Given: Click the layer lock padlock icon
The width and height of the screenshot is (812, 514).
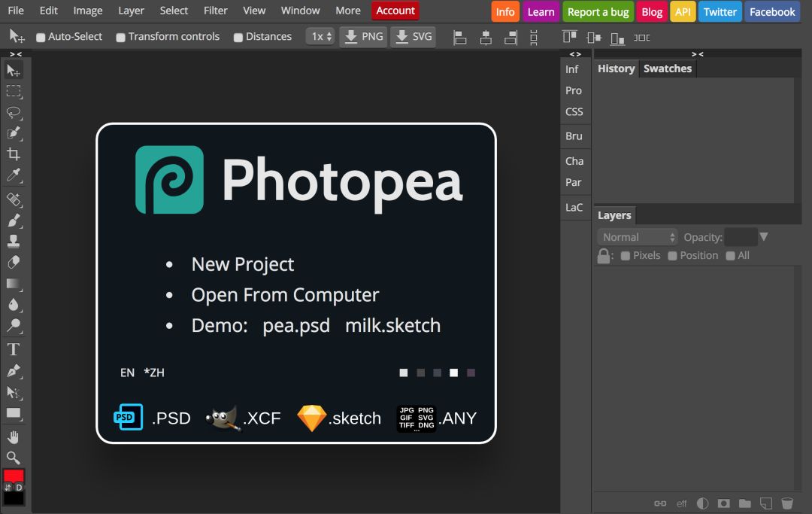Looking at the screenshot, I should coord(603,256).
